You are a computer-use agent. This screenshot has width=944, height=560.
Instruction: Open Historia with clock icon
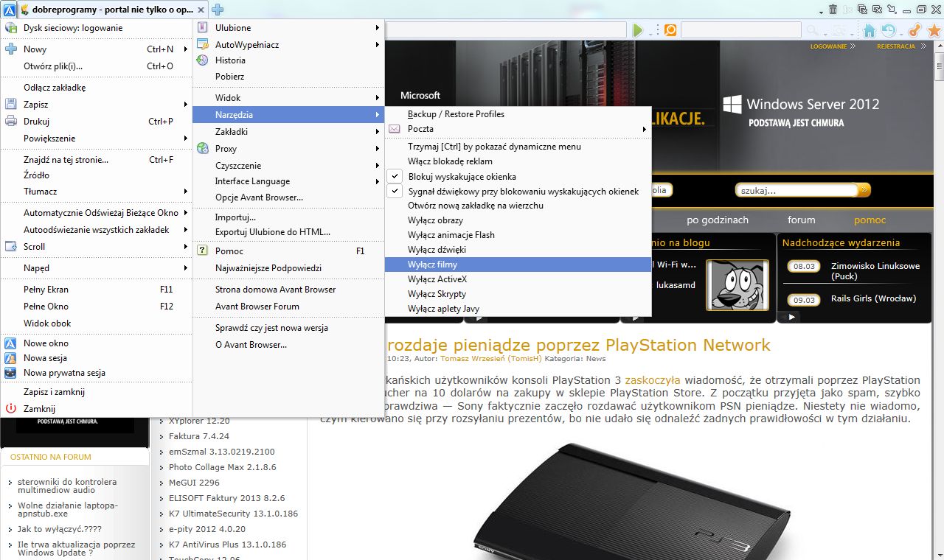(x=288, y=60)
